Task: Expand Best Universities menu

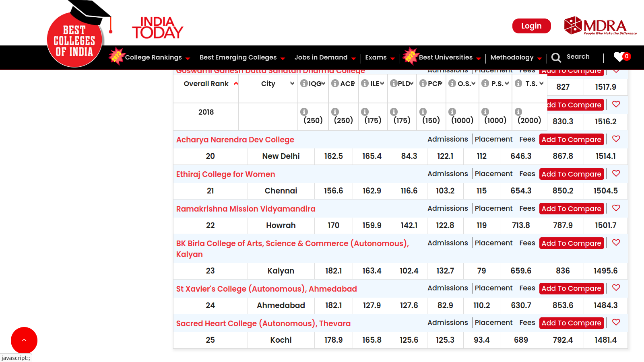Action: 450,58
